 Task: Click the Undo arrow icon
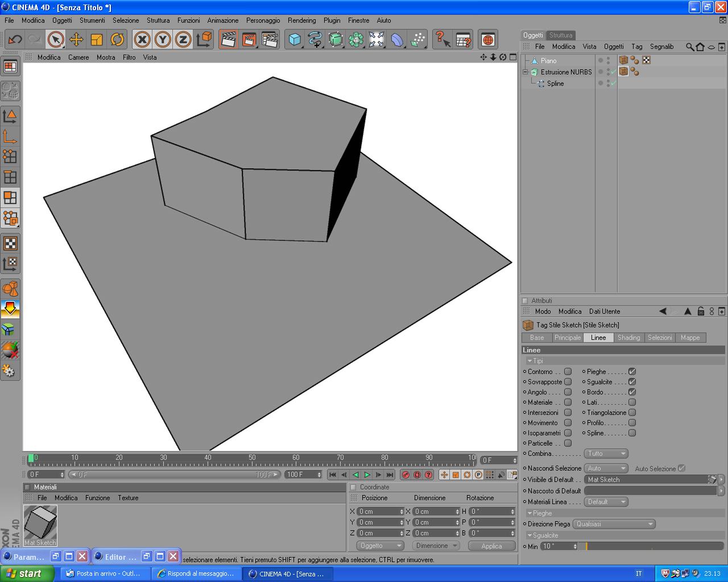[x=15, y=39]
